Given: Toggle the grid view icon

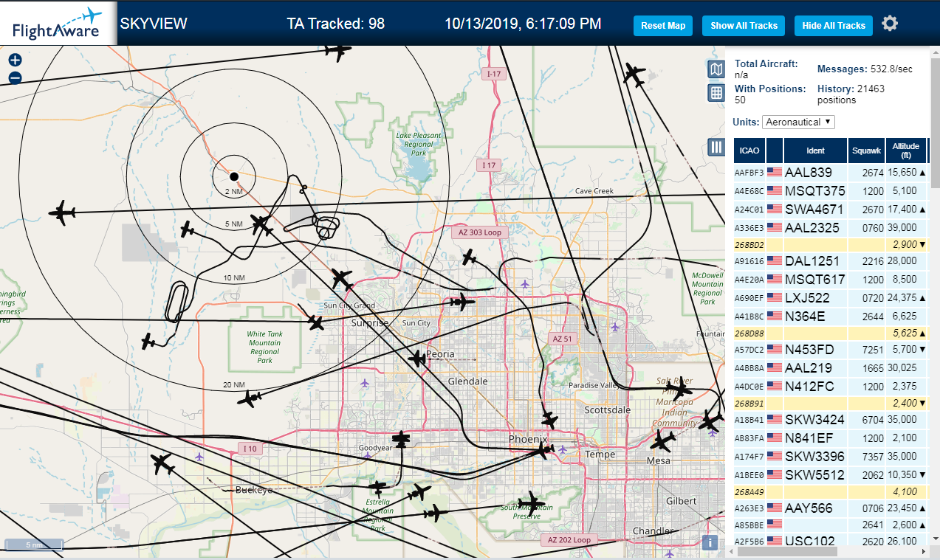Looking at the screenshot, I should point(716,92).
